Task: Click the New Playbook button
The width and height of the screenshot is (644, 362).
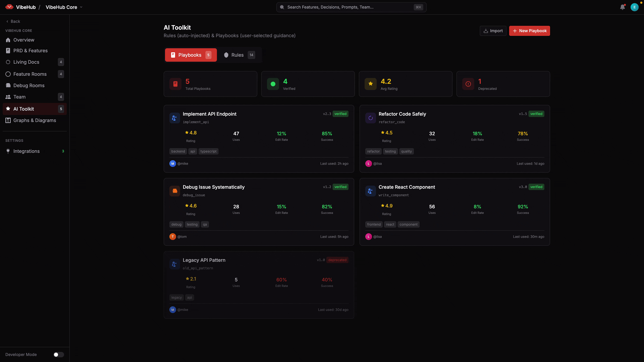Action: pyautogui.click(x=529, y=31)
